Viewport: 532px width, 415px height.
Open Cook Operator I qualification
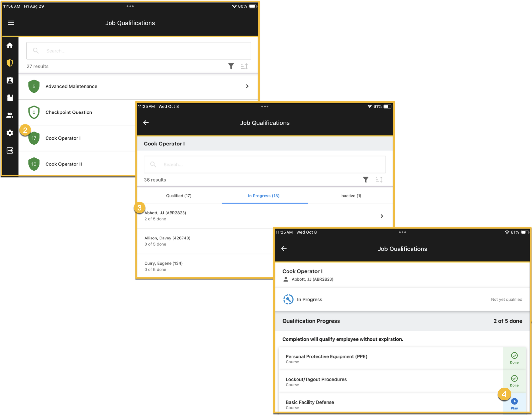pos(63,138)
